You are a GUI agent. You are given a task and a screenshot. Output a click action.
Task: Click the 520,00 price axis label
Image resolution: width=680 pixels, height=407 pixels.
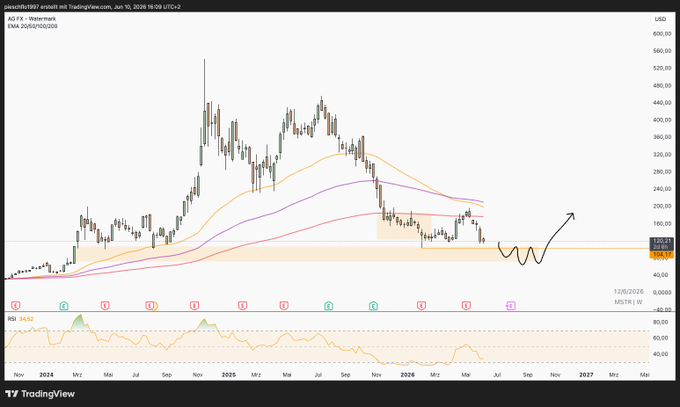pos(662,69)
